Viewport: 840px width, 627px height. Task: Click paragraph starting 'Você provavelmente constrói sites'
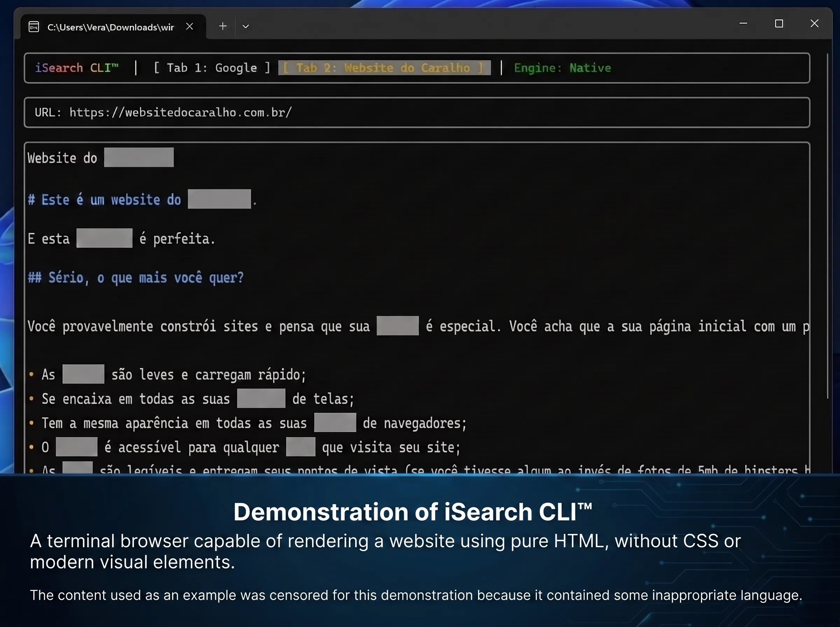[x=418, y=326]
